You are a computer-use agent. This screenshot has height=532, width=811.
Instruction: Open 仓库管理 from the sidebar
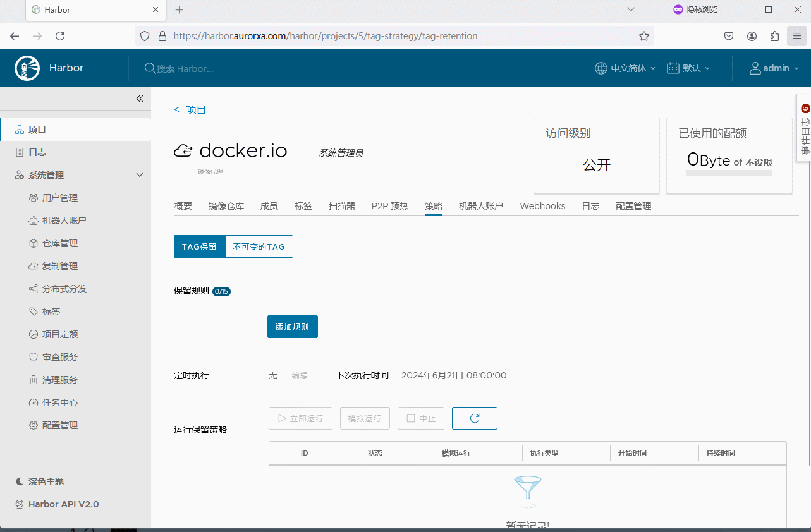point(59,243)
